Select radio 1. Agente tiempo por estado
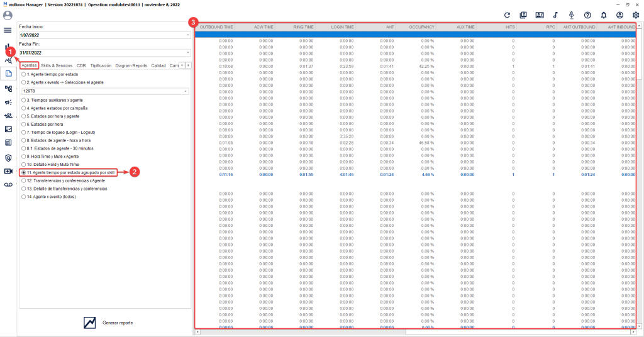Viewport: 644px width, 337px height. click(23, 74)
